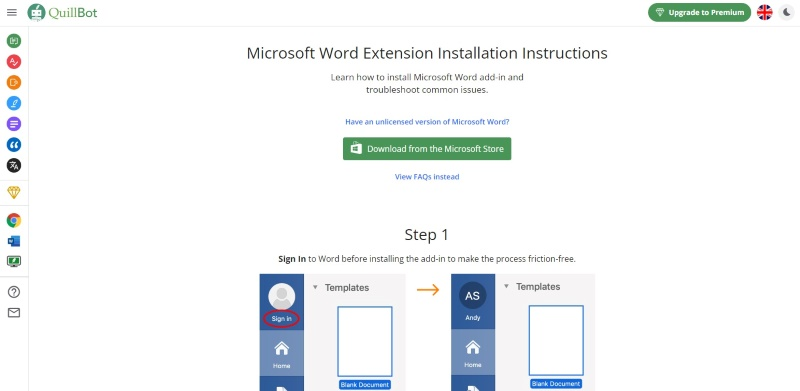Image resolution: width=800 pixels, height=391 pixels.
Task: Click the QuillBot logo
Action: click(62, 12)
